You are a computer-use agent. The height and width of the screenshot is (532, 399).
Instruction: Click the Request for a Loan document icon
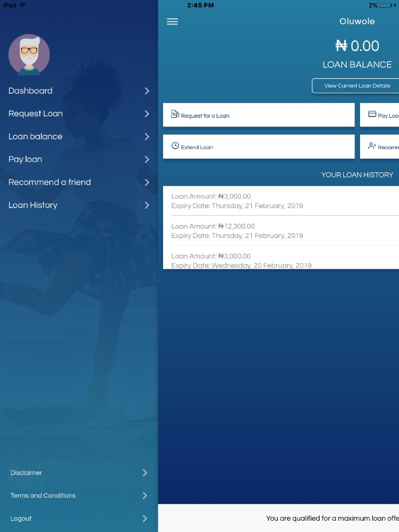(175, 114)
